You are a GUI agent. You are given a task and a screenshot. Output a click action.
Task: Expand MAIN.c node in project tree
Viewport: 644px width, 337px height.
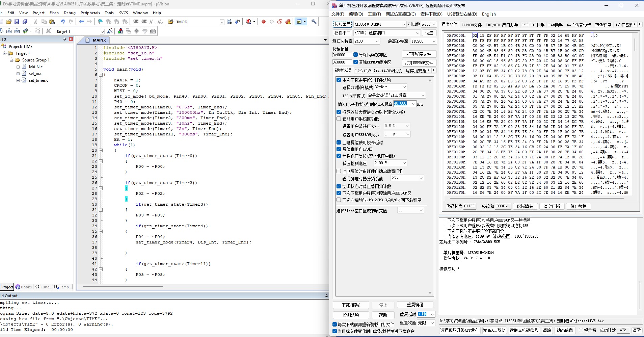coord(18,67)
